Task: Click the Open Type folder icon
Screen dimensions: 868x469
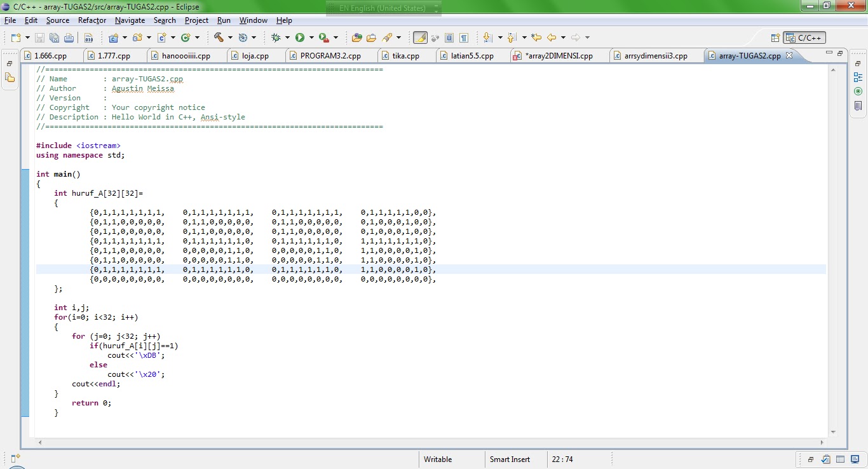Action: pos(371,37)
